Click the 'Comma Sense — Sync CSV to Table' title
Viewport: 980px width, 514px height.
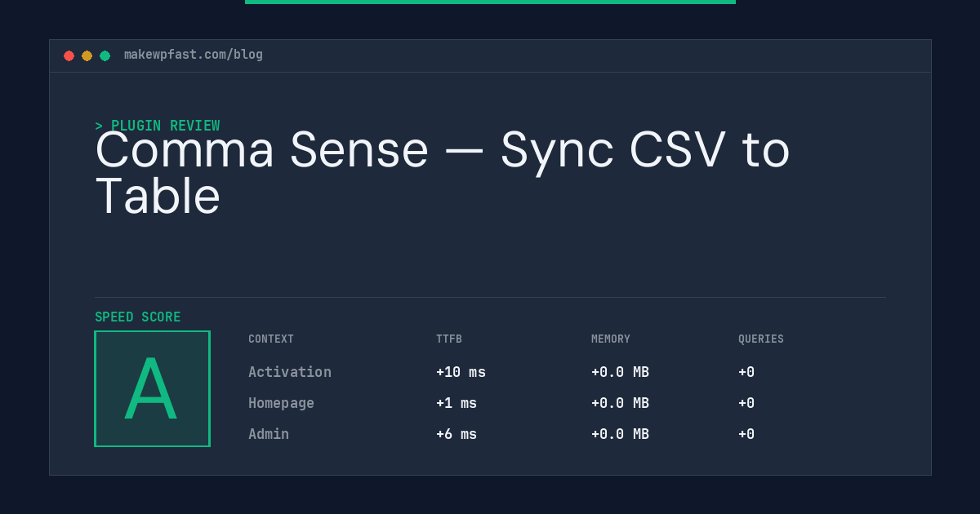tap(443, 173)
